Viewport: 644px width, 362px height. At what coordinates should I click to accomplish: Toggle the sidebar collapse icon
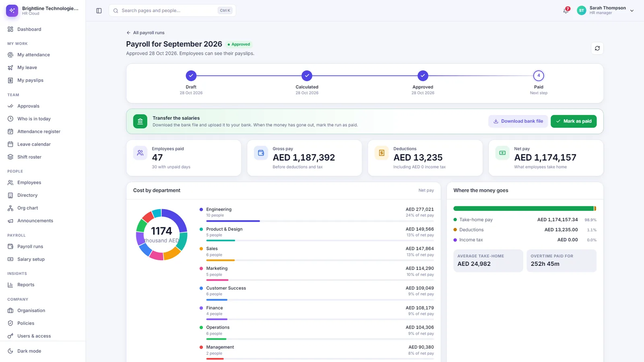click(99, 10)
